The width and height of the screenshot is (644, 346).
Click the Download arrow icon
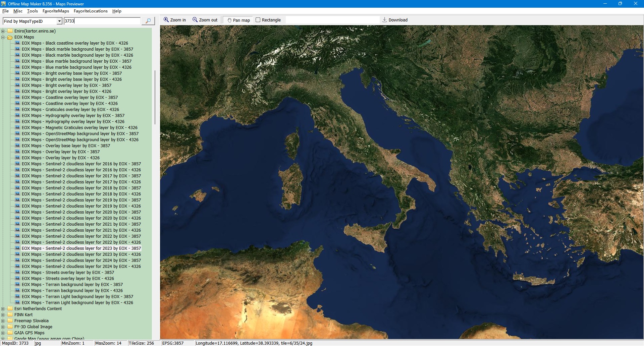[385, 20]
